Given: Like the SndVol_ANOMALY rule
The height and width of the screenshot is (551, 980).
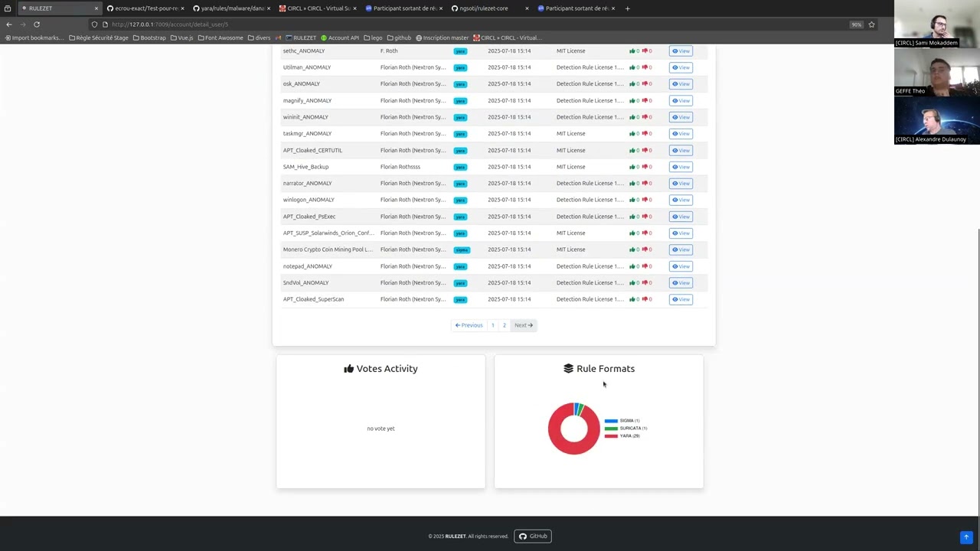Looking at the screenshot, I should click(x=632, y=282).
